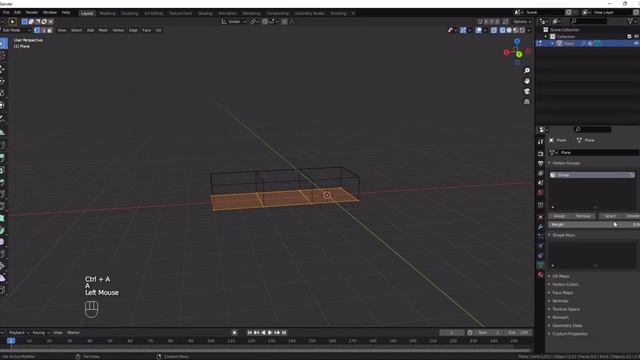Open Object Constraints properties tab
Screen dimensions: 640x360
coord(540,256)
